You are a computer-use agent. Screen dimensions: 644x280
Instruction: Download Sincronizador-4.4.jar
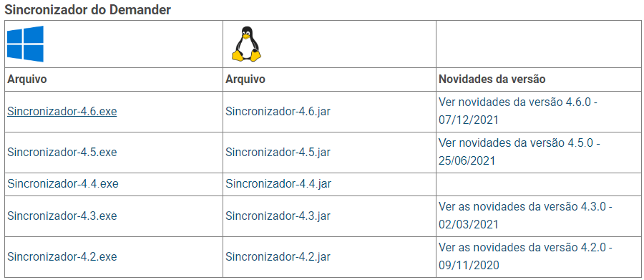[x=278, y=184]
